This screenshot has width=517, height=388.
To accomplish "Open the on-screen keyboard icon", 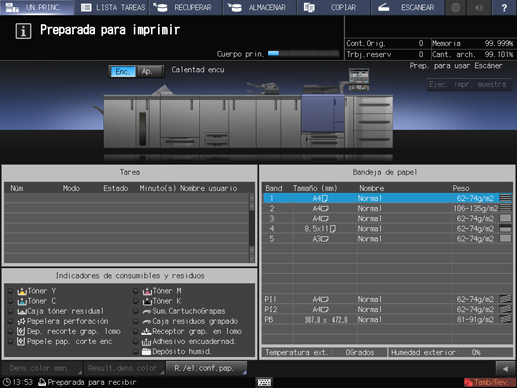I will coord(264,382).
